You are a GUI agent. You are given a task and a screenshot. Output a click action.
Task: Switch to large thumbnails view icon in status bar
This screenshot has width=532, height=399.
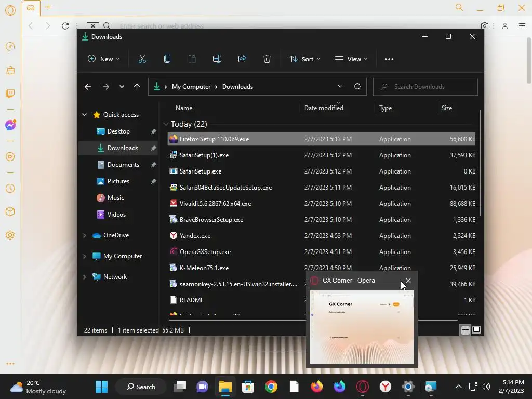[476, 330]
